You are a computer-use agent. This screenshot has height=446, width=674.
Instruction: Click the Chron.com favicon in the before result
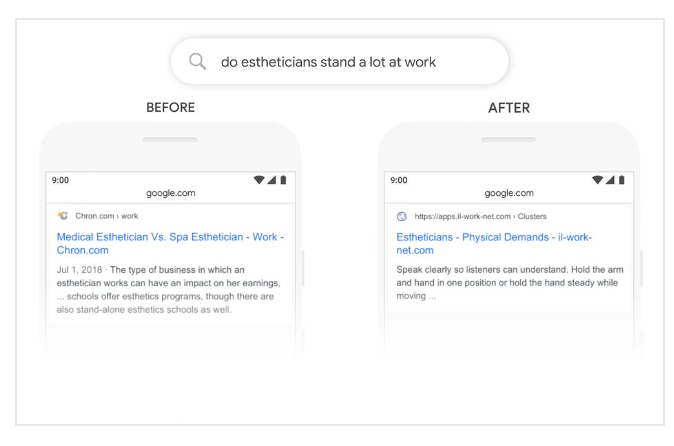click(63, 216)
